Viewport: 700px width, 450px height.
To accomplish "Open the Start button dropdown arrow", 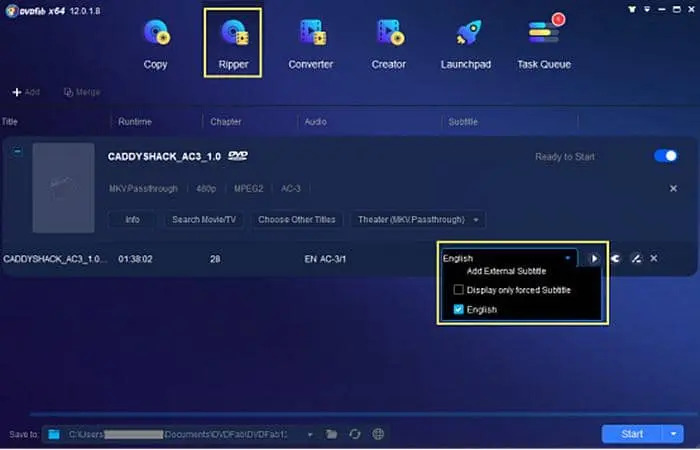I will click(673, 434).
